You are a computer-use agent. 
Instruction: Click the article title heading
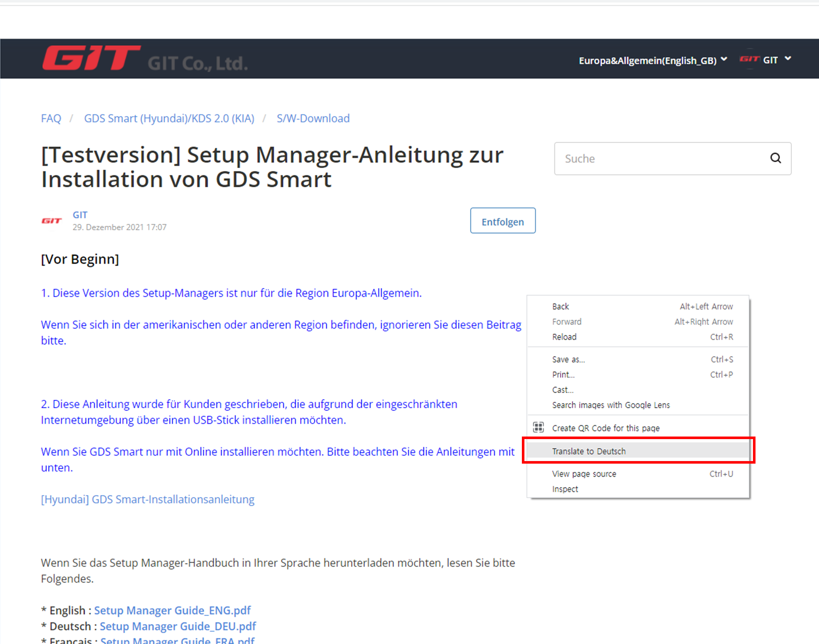pyautogui.click(x=272, y=167)
